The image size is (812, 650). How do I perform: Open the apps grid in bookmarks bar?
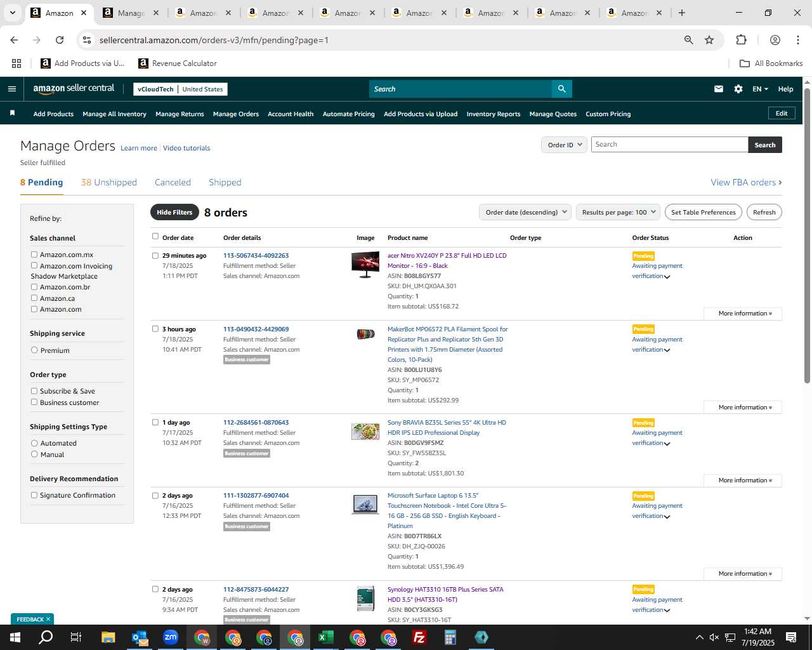tap(16, 63)
